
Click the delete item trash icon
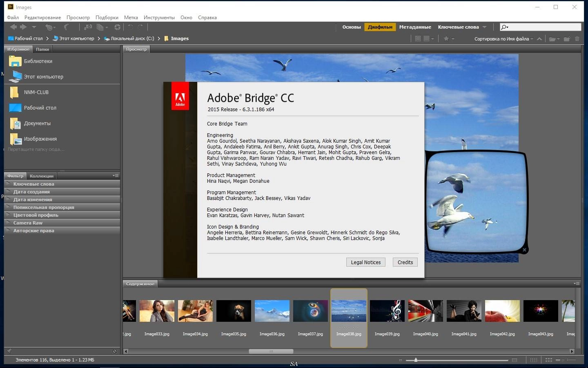pos(577,39)
